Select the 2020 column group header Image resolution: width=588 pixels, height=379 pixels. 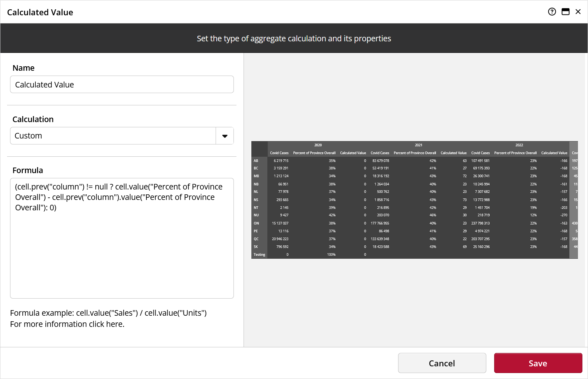pos(318,145)
